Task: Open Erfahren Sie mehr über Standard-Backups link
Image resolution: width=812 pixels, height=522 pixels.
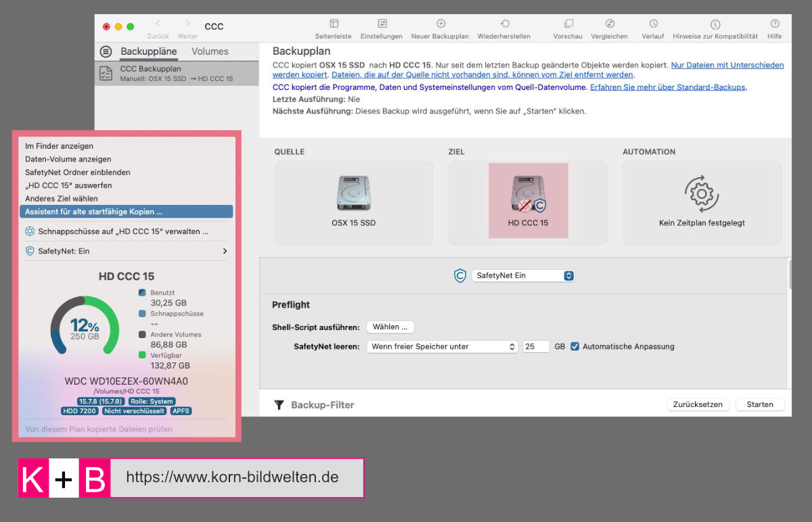Action: [x=668, y=87]
